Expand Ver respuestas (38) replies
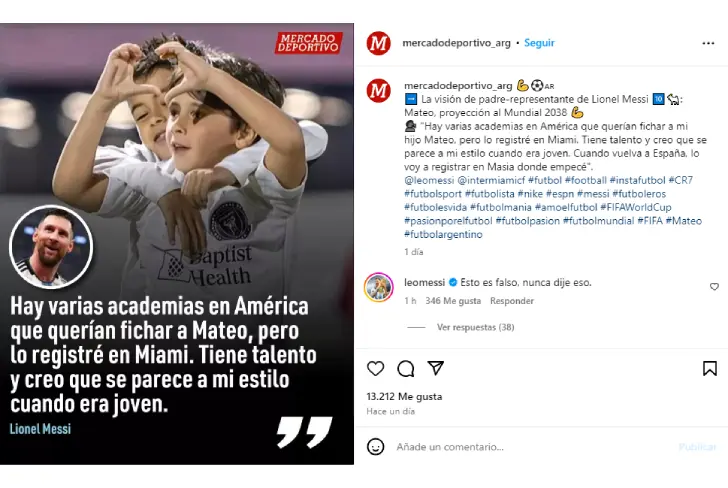This screenshot has height=488, width=728. [x=475, y=327]
